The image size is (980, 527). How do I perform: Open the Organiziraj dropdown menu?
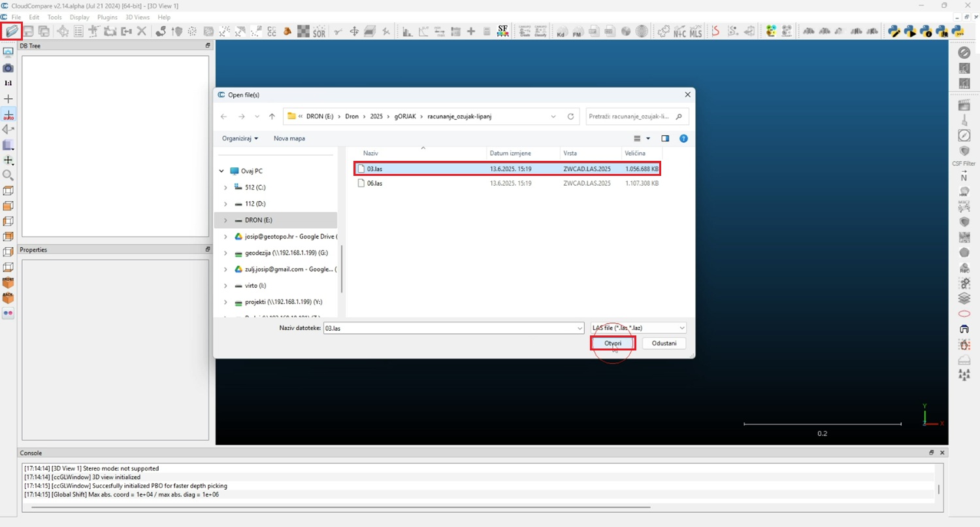coord(240,139)
